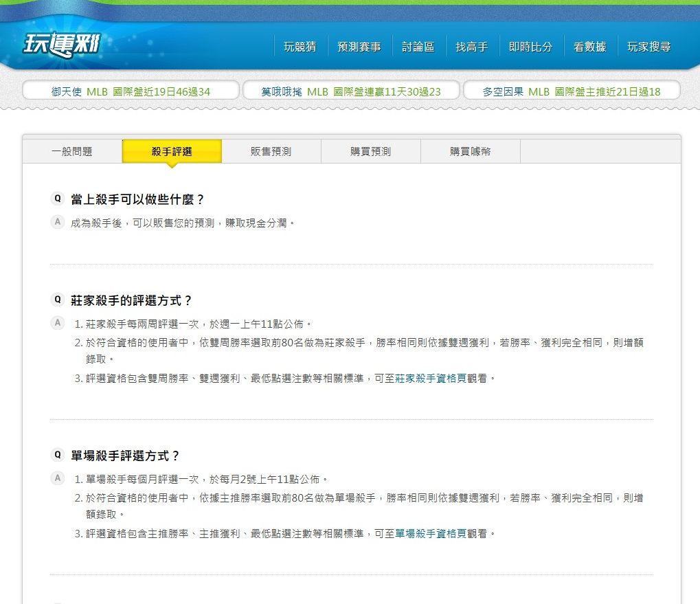Open the 預測賽事 navigation item
The image size is (700, 604).
(359, 47)
